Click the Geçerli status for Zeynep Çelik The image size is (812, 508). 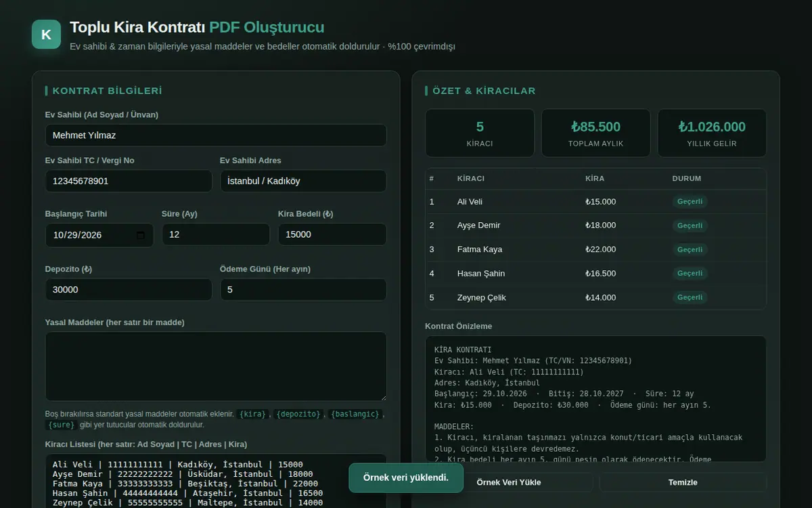coord(690,297)
